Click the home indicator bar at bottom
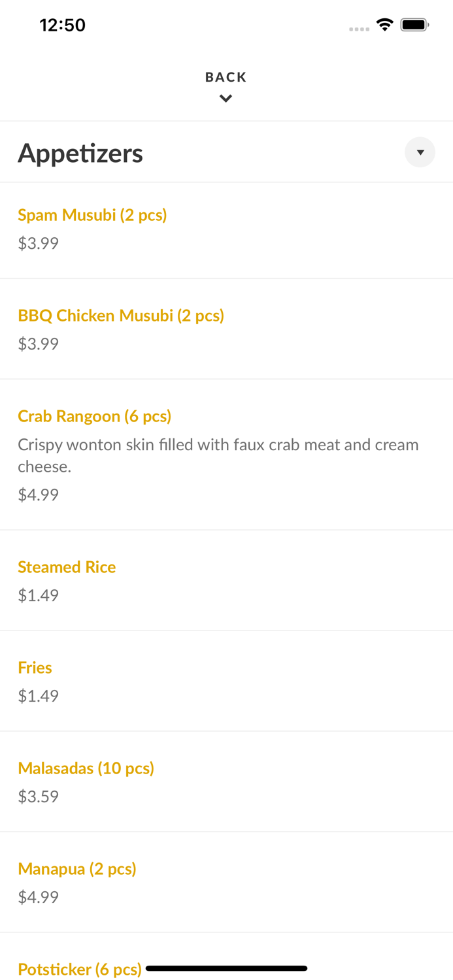 pos(226,968)
